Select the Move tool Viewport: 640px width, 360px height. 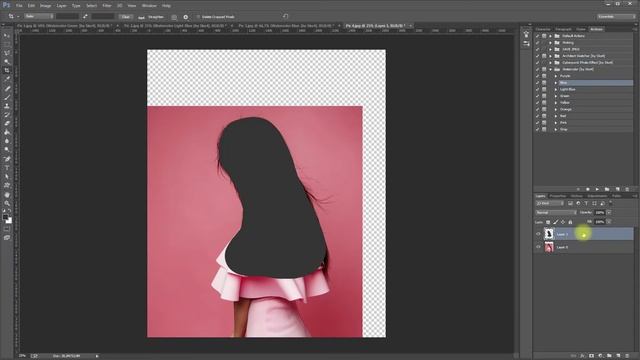[x=7, y=35]
